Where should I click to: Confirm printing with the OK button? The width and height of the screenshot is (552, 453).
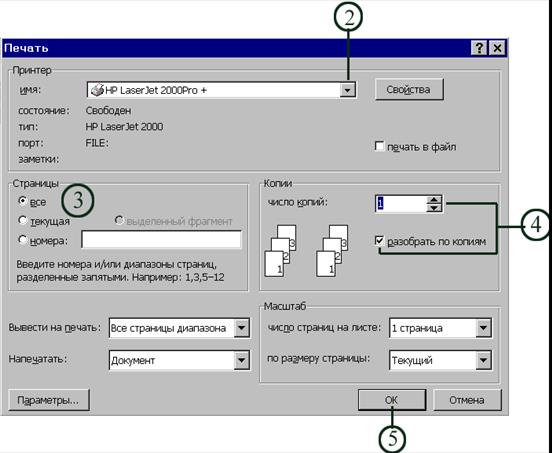tap(392, 400)
